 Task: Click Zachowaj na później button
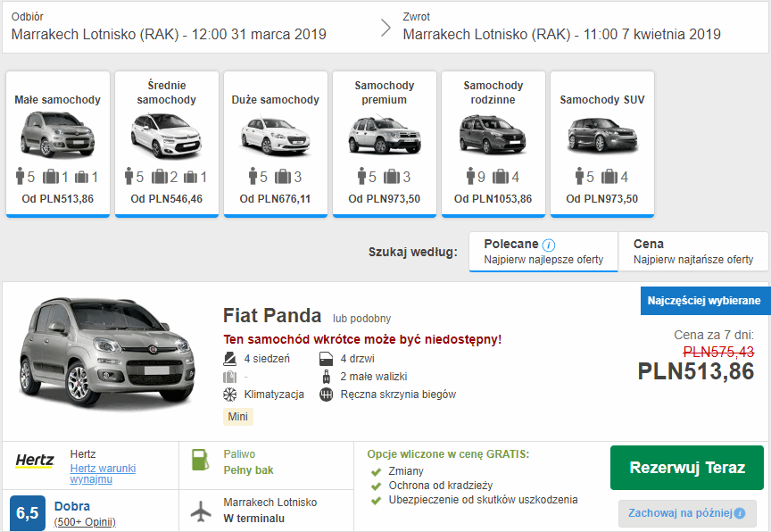(x=687, y=513)
